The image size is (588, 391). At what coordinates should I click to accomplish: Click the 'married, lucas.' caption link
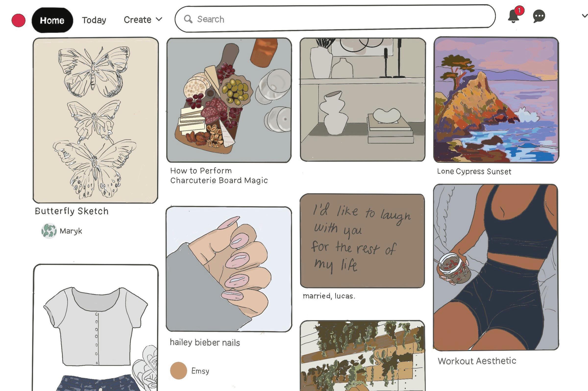click(329, 296)
